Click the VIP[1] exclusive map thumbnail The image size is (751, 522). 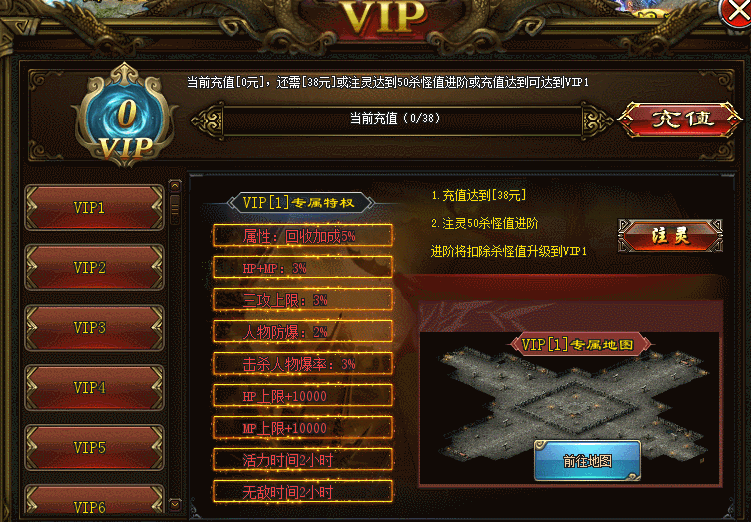pos(570,408)
